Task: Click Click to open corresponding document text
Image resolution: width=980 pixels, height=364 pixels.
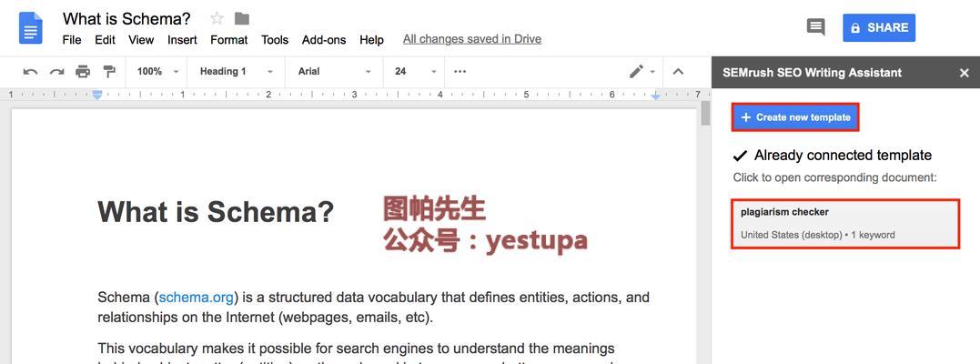Action: coord(835,177)
